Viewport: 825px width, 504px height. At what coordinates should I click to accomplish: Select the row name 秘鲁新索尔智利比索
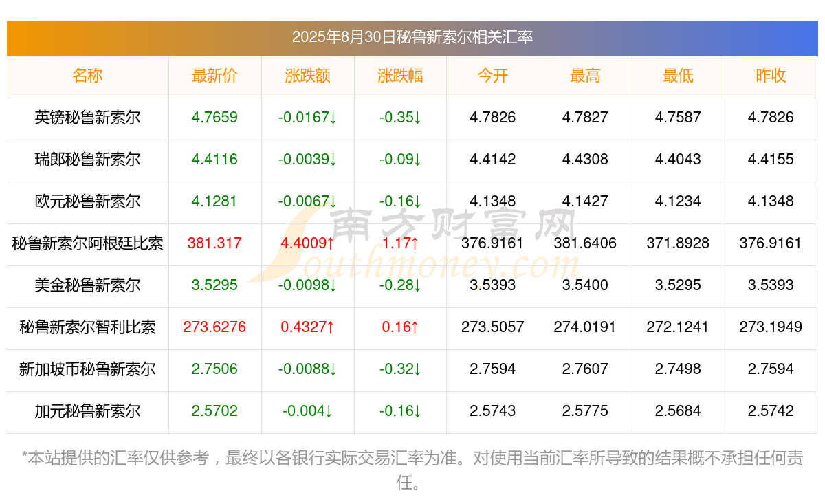click(x=87, y=327)
